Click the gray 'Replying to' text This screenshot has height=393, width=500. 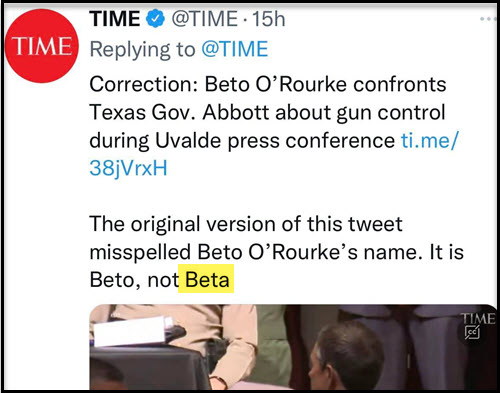(x=142, y=49)
